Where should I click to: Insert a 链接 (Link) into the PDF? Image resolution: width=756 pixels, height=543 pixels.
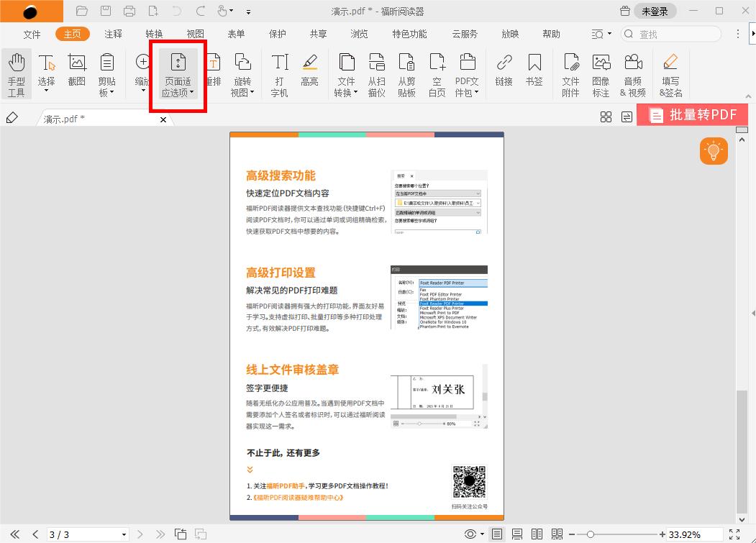(x=504, y=73)
